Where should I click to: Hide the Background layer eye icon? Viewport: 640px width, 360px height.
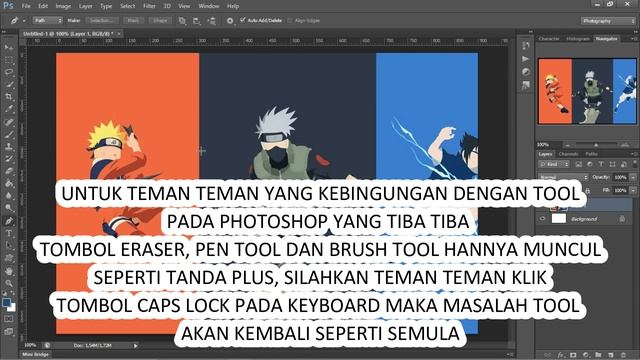[542, 219]
